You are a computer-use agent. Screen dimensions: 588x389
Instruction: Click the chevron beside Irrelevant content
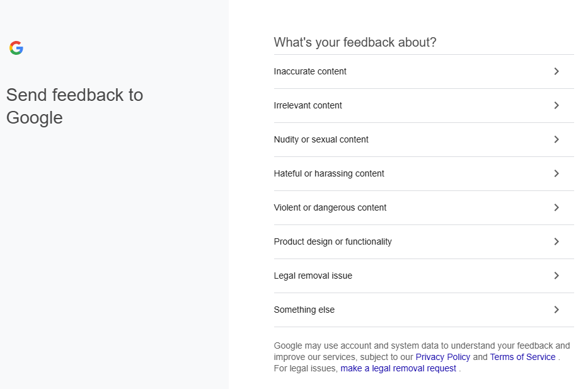pyautogui.click(x=556, y=105)
